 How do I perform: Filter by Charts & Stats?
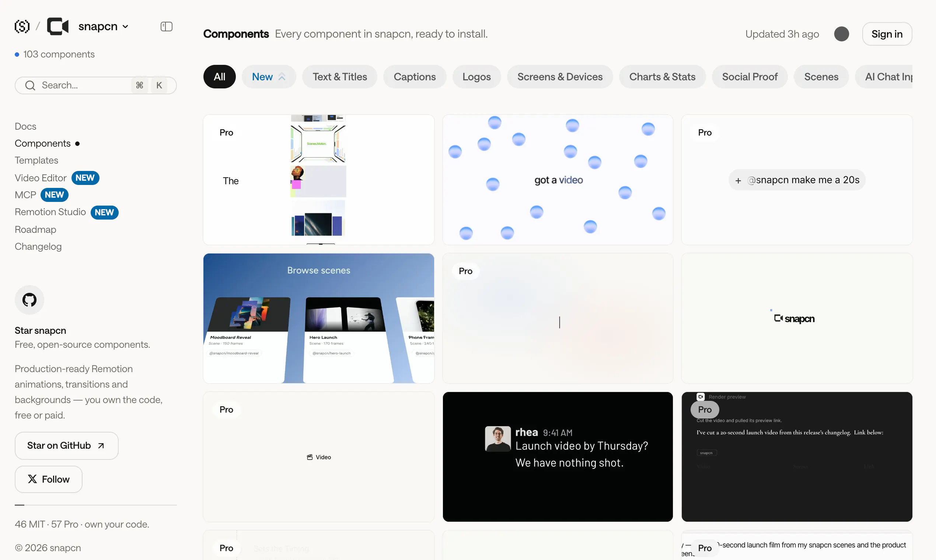tap(662, 77)
